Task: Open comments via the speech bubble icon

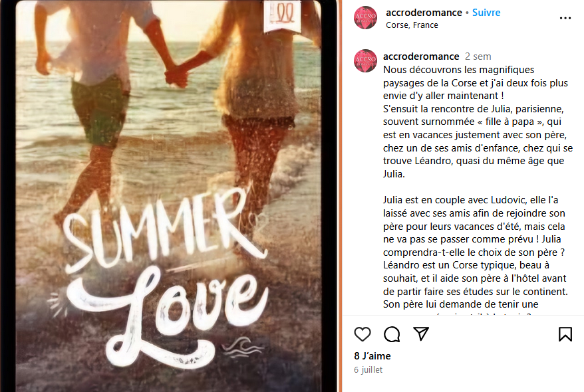Action: pos(392,334)
